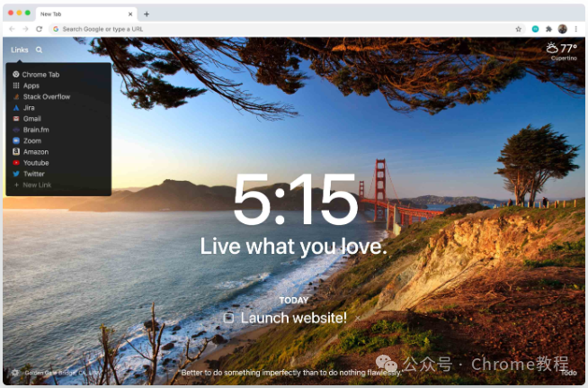Click the Amazon favicon
The height and width of the screenshot is (388, 588).
(x=16, y=152)
